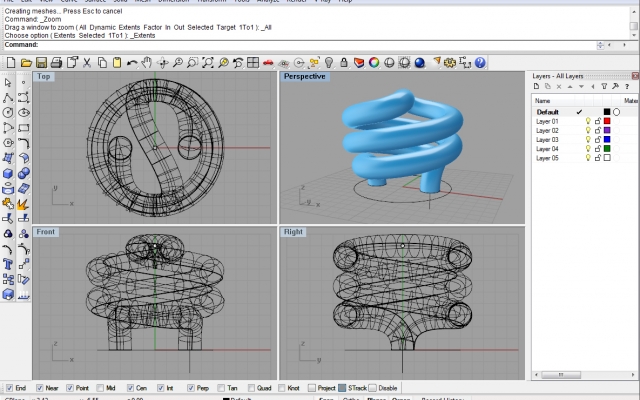Select the blue Box solid tool
This screenshot has height=400, width=640.
(8, 173)
